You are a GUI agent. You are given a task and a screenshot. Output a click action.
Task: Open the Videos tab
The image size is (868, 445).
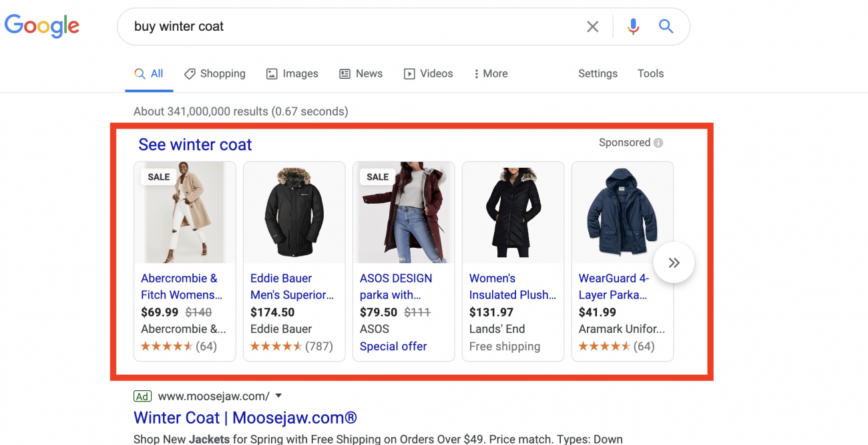428,73
